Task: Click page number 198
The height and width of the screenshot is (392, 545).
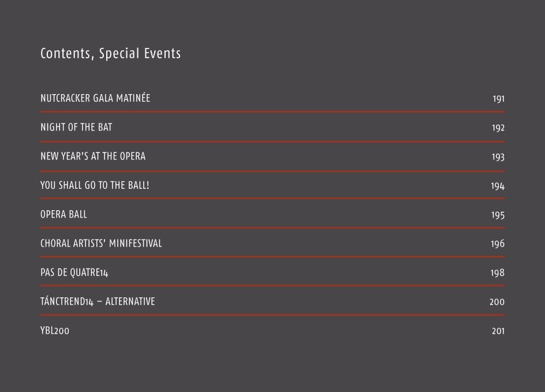Action: pos(498,273)
